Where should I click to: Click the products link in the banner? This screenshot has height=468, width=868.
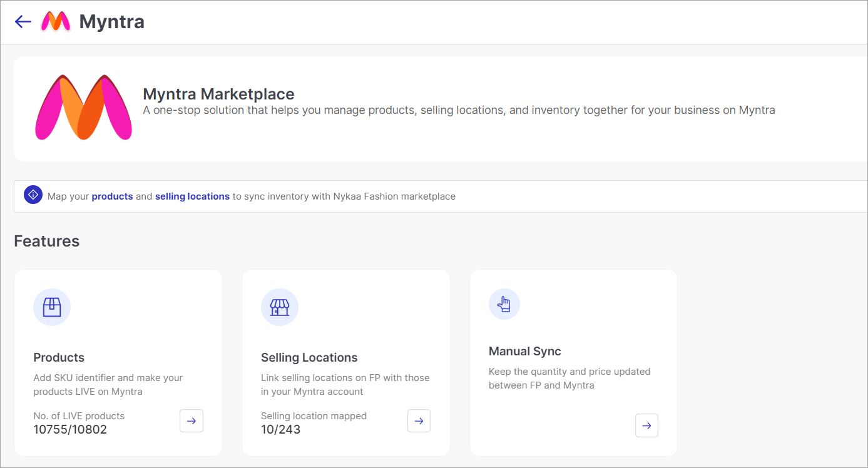(x=112, y=196)
